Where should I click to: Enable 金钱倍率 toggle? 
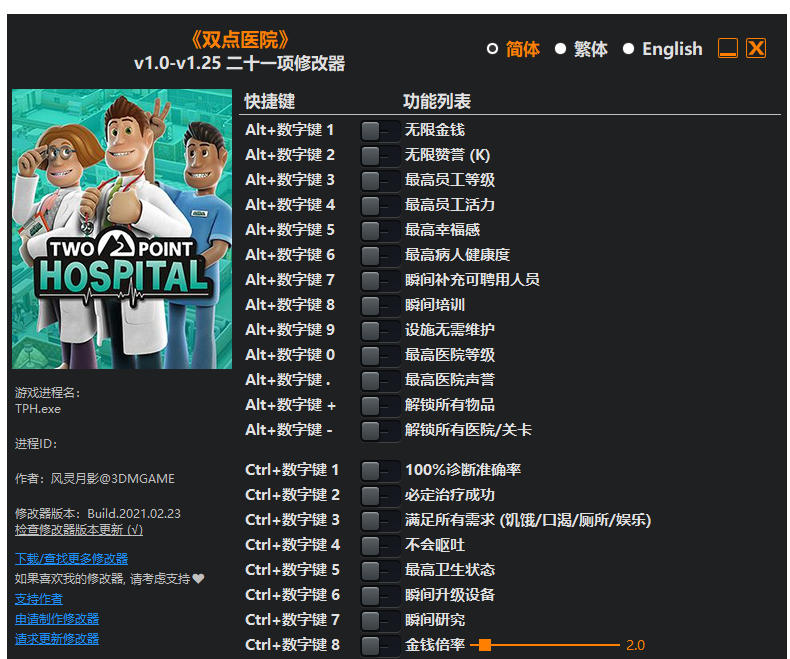pos(380,645)
